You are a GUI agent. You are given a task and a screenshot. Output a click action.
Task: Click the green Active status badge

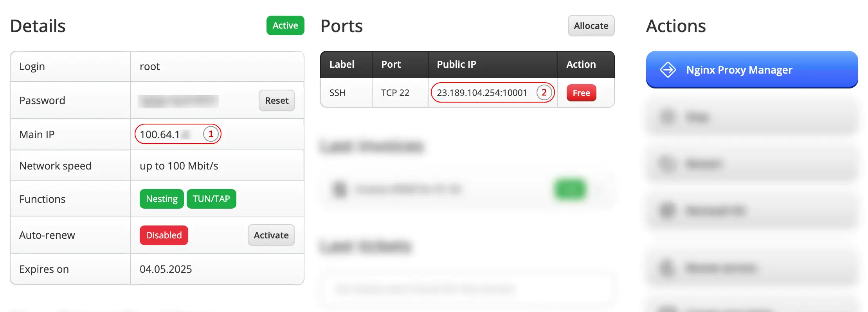pos(285,25)
